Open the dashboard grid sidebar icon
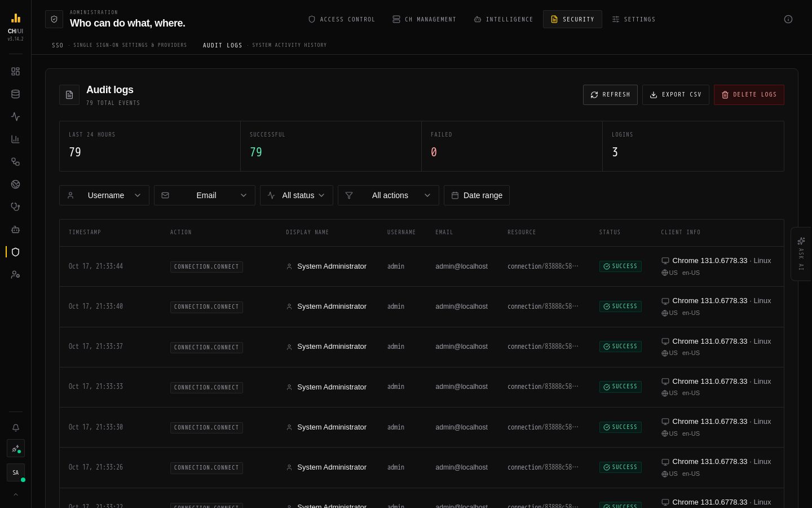This screenshot has height=508, width=812. (x=15, y=72)
